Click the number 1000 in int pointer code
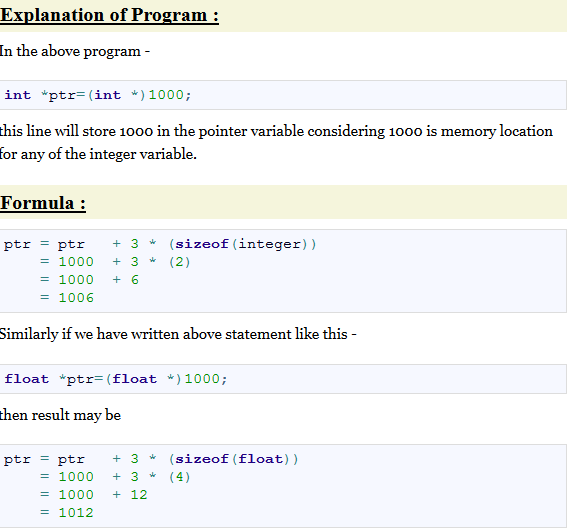 coord(166,95)
